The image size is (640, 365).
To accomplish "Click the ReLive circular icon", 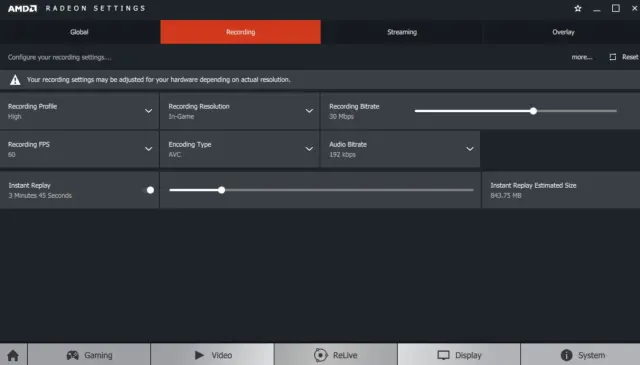I will pyautogui.click(x=321, y=355).
